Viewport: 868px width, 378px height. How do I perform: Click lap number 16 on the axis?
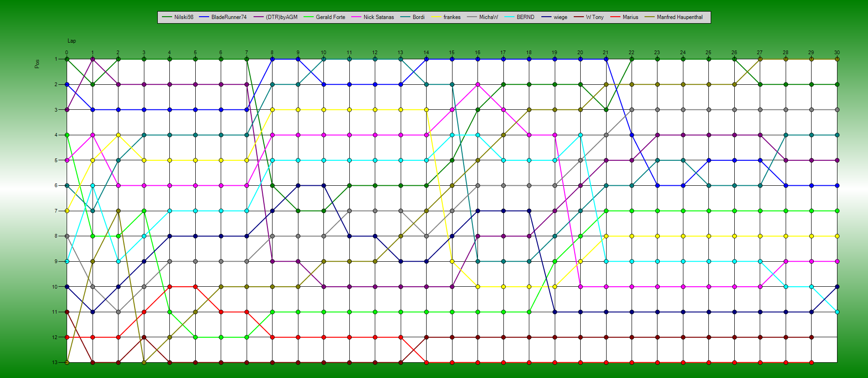click(x=477, y=52)
